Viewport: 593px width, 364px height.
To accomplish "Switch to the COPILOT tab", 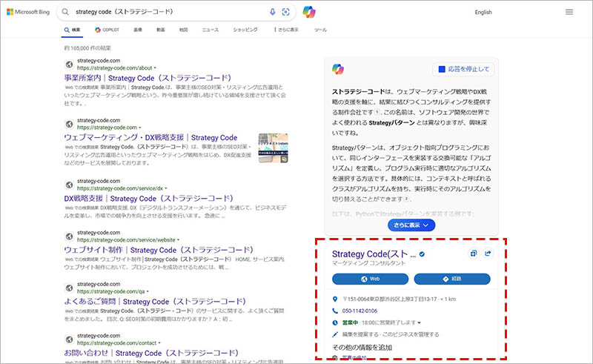I will tap(108, 30).
